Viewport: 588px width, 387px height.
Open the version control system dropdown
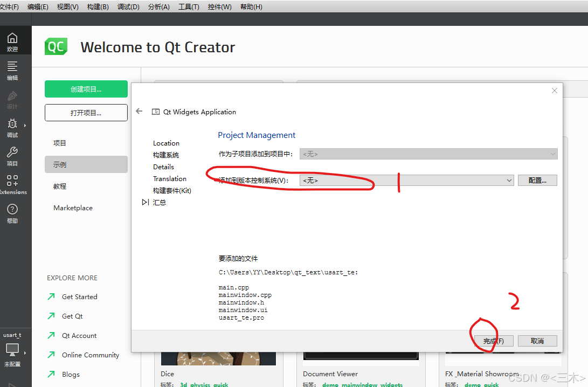(406, 181)
